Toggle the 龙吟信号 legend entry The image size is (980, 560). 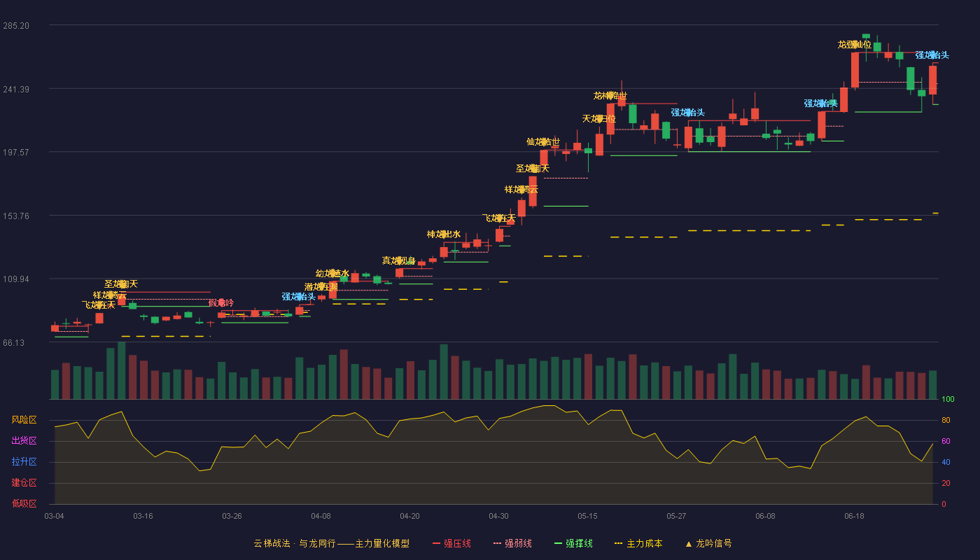[x=708, y=543]
